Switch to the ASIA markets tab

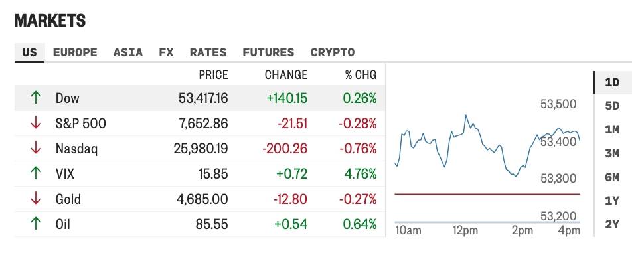[128, 52]
